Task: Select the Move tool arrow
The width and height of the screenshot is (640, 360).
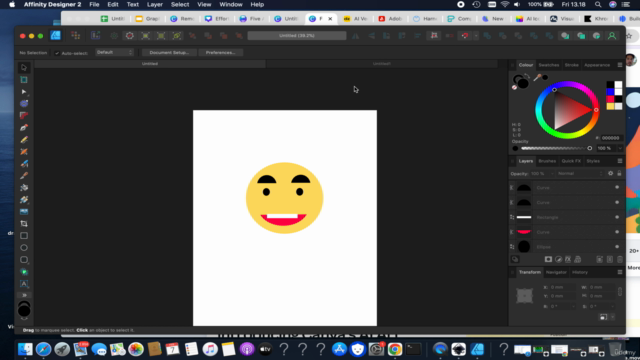Action: pyautogui.click(x=24, y=68)
